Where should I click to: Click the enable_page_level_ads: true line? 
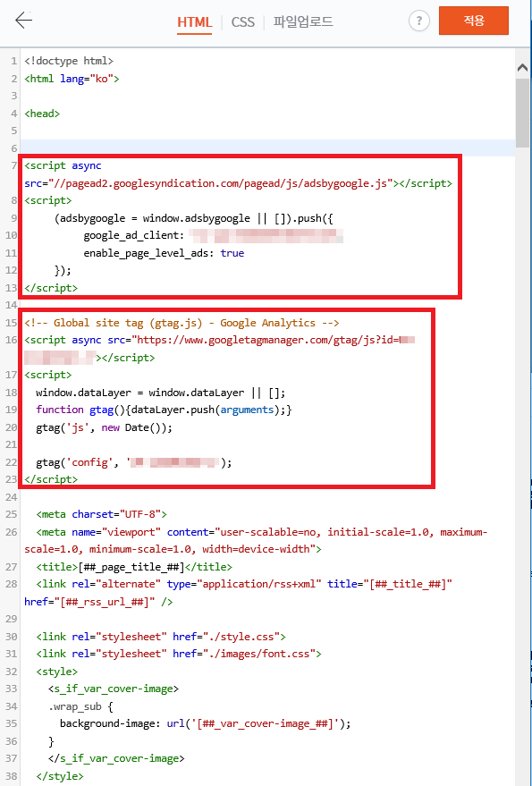pos(164,253)
